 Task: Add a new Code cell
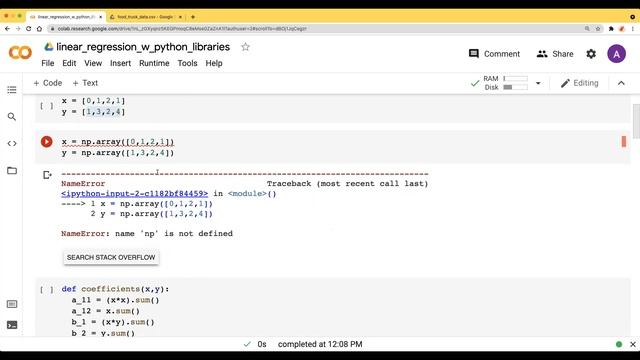tap(48, 83)
